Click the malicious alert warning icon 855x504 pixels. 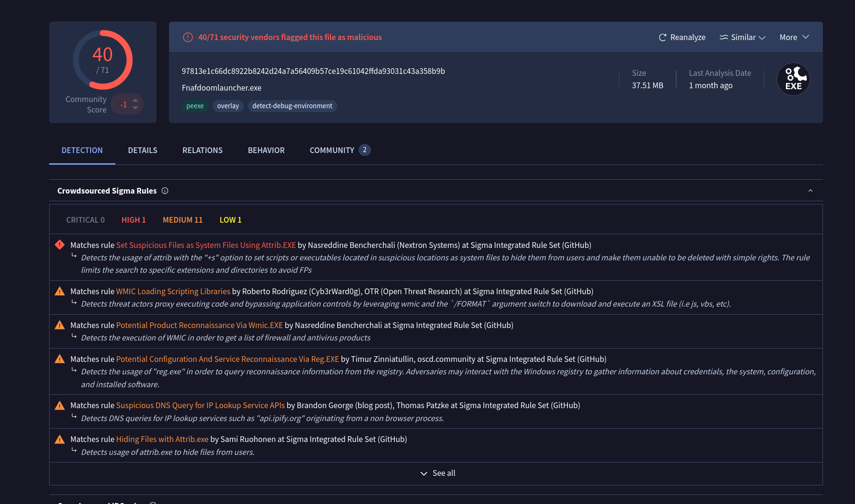[x=188, y=37]
